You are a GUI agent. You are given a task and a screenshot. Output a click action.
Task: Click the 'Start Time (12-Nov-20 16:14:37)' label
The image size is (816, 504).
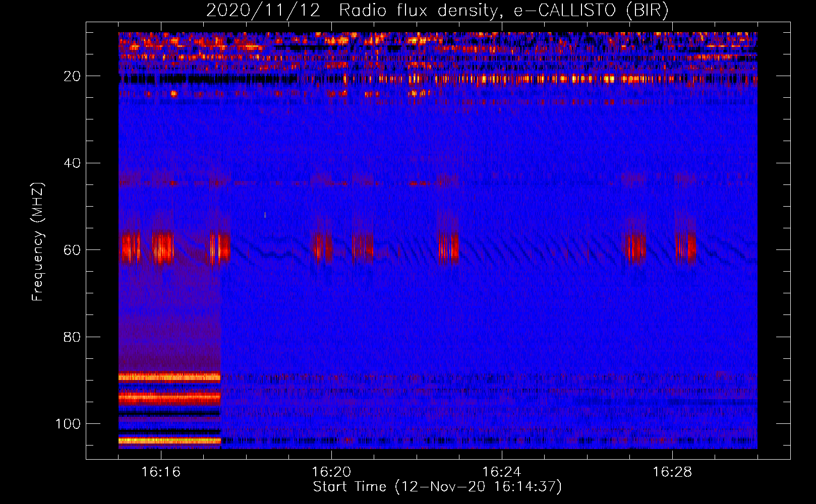437,487
